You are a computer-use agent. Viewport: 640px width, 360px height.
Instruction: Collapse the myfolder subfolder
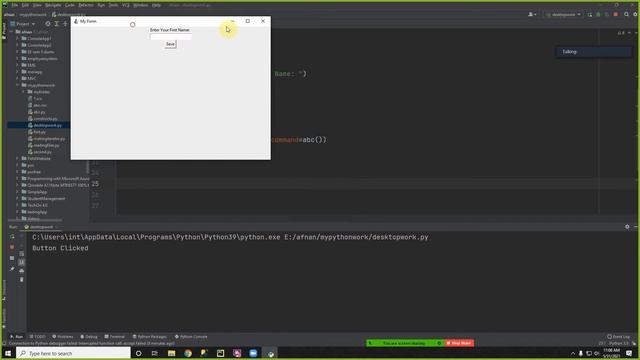coord(23,92)
